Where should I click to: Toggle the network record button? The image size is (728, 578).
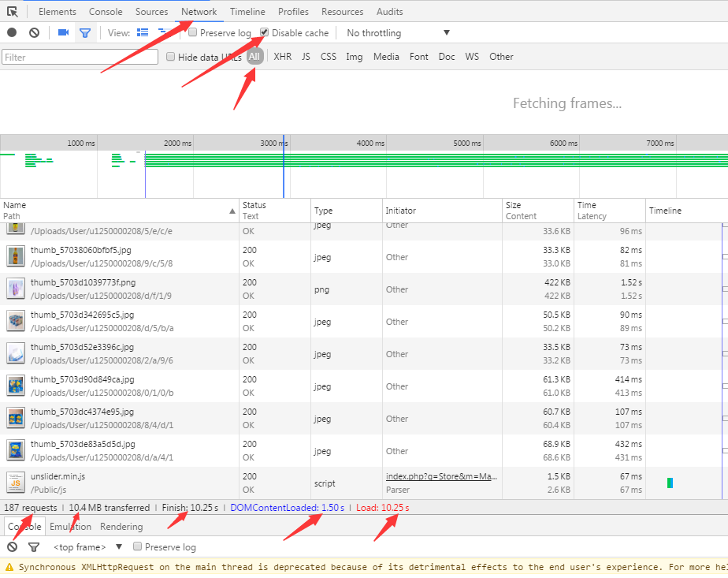click(12, 32)
